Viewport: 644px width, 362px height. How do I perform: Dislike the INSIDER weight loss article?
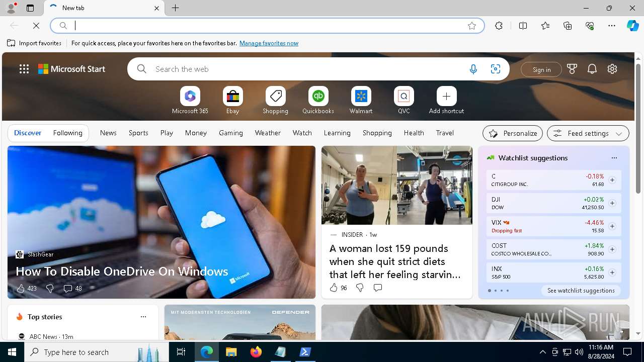[360, 288]
